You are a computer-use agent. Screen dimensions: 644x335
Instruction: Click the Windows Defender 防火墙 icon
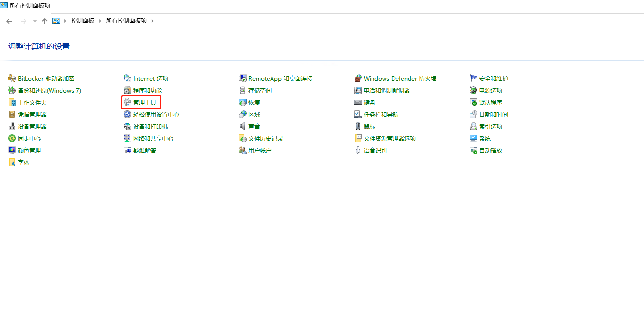[358, 78]
